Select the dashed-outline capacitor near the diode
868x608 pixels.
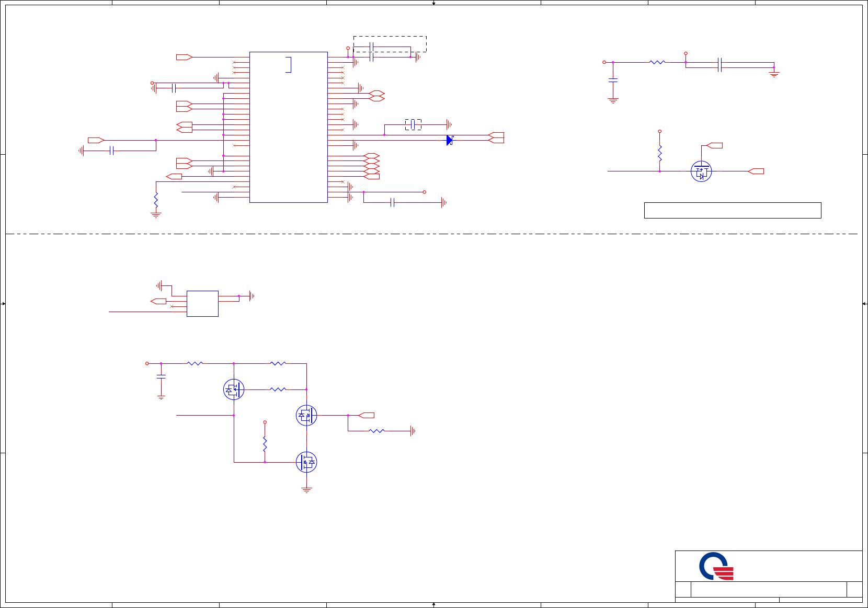(x=413, y=124)
